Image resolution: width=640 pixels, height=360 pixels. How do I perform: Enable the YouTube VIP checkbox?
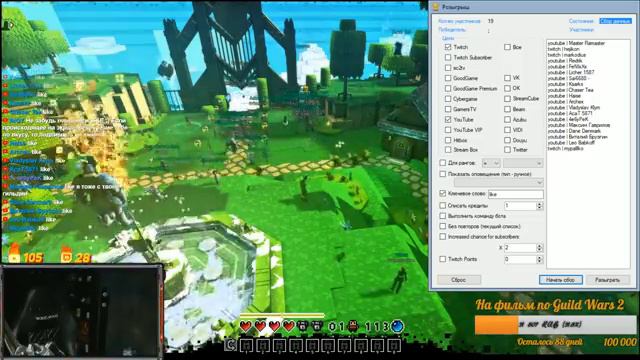[x=448, y=130]
